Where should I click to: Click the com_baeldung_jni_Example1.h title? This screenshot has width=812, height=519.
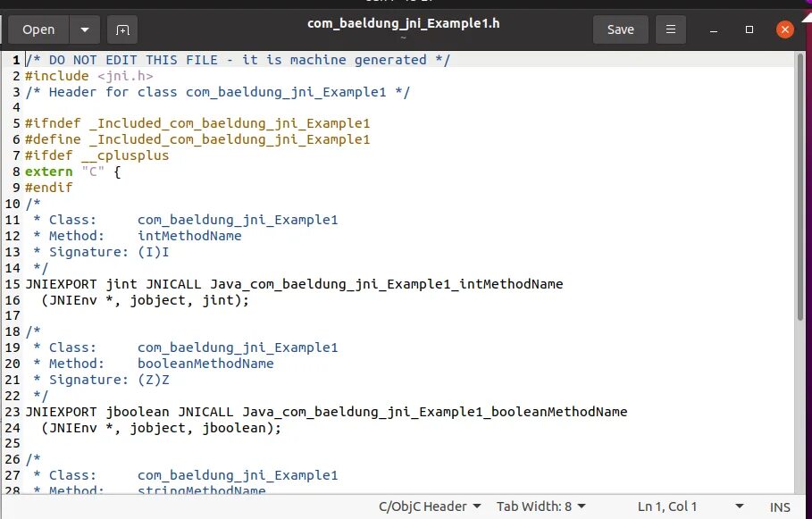coord(403,23)
